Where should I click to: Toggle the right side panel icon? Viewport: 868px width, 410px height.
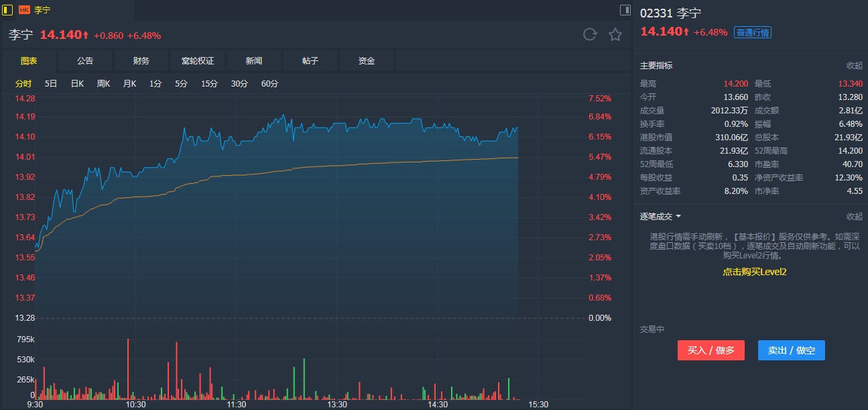tap(625, 10)
